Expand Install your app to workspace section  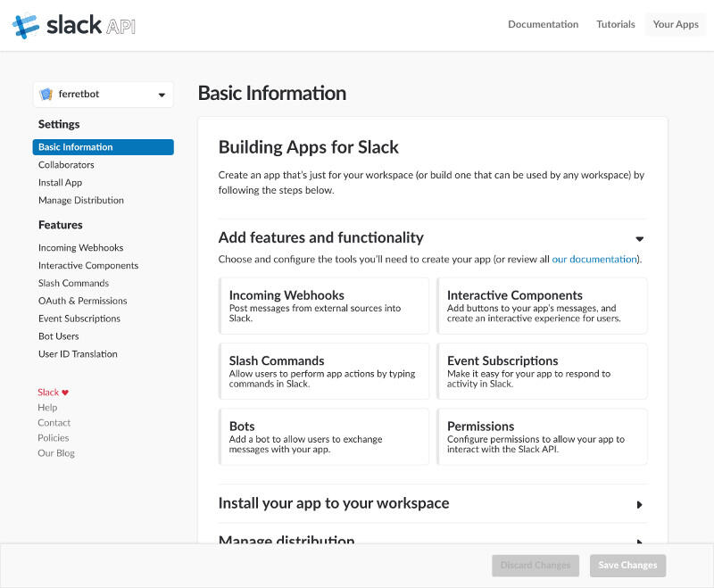[x=639, y=504]
